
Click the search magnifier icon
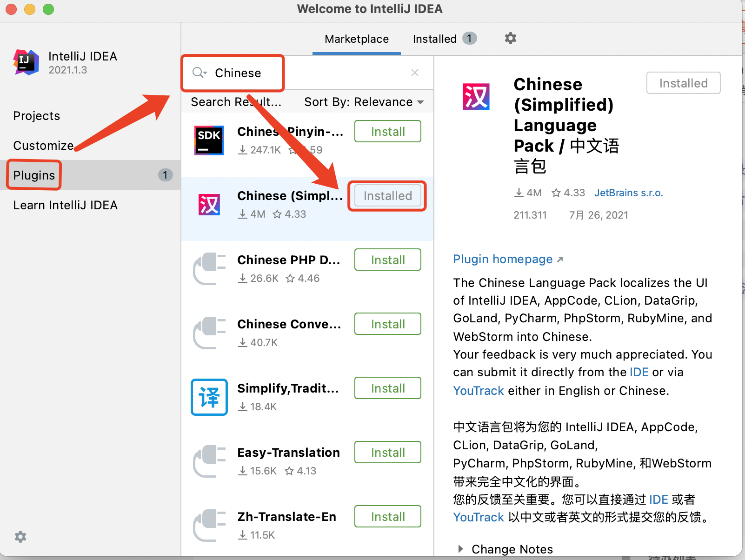coord(200,73)
